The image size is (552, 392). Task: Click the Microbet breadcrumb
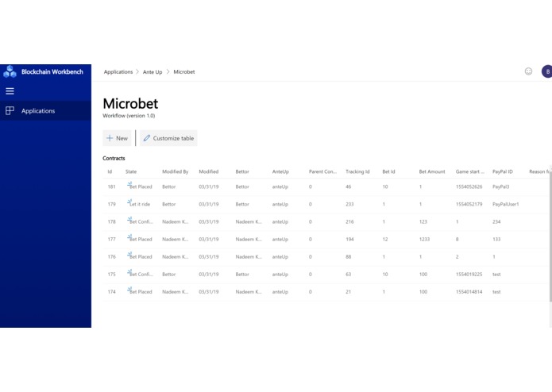(184, 71)
